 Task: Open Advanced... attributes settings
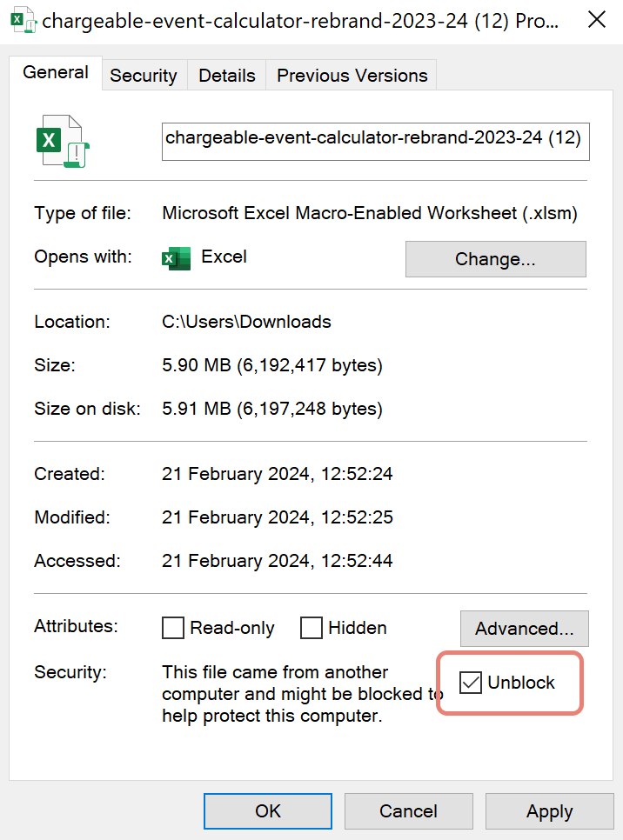tap(524, 629)
